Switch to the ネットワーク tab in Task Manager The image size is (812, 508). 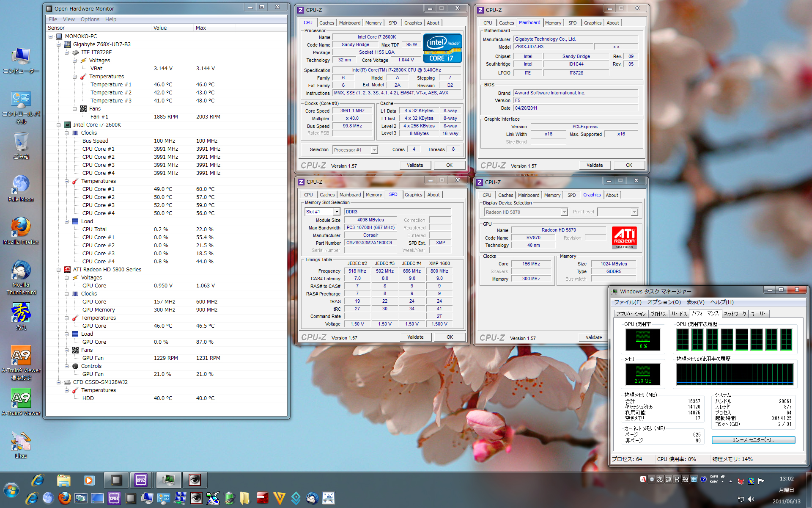click(x=735, y=314)
